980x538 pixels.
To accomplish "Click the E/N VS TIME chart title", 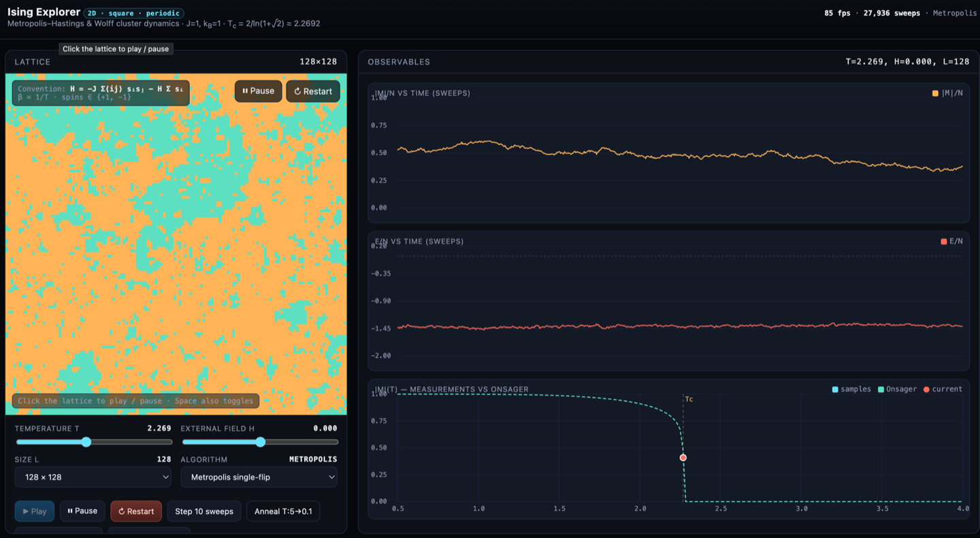I will [x=419, y=241].
